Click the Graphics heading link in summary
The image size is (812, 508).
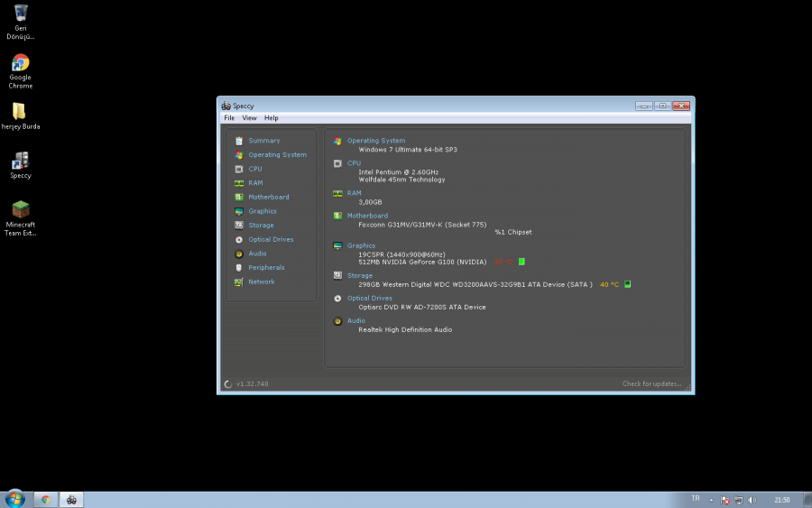(x=361, y=245)
